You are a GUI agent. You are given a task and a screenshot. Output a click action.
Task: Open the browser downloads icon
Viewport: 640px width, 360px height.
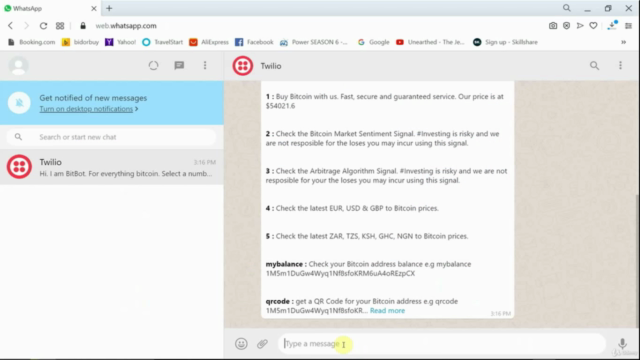611,25
